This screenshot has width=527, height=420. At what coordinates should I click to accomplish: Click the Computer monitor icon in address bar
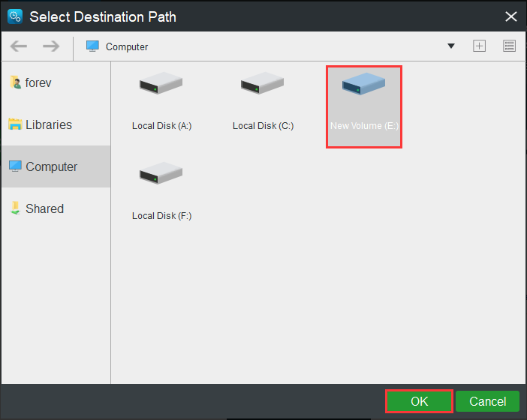click(x=92, y=46)
